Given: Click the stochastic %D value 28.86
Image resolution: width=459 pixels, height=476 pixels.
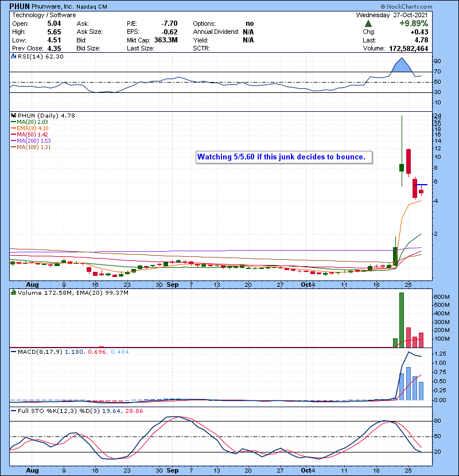Looking at the screenshot, I should (x=134, y=411).
